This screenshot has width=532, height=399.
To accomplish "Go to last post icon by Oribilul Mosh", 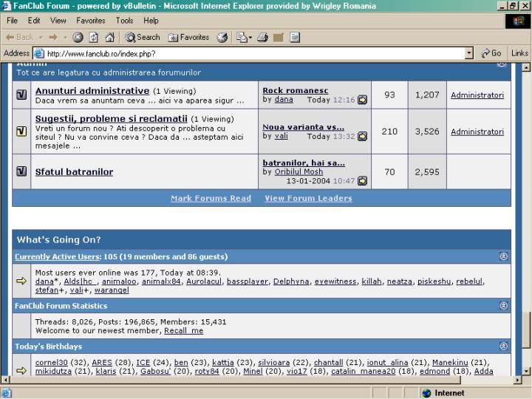I will point(362,181).
